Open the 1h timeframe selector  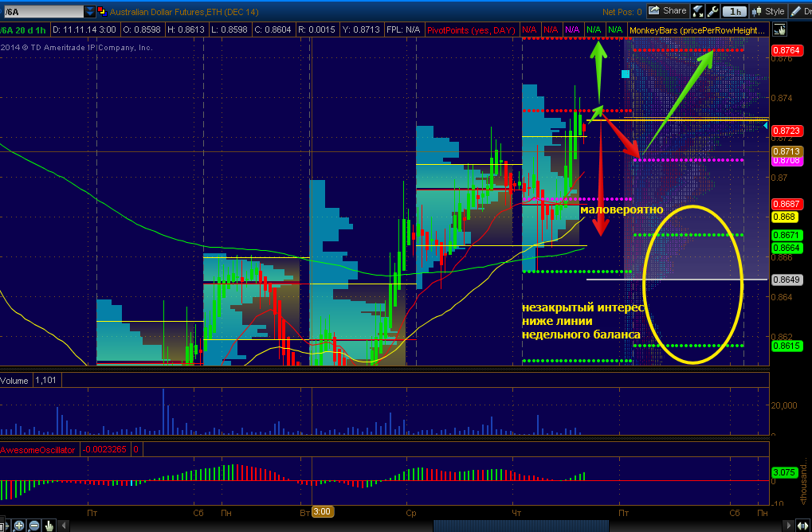(x=735, y=11)
